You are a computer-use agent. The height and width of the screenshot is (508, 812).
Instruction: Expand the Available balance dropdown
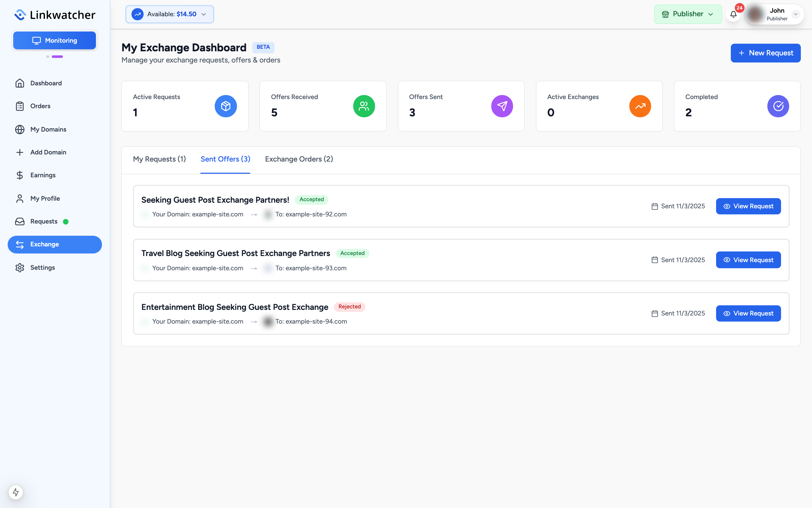coord(170,14)
